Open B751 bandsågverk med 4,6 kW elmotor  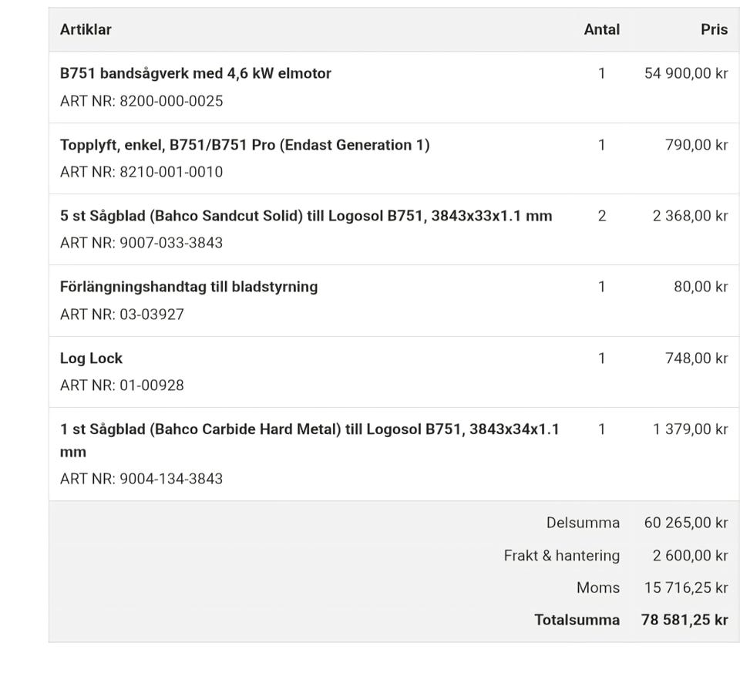(195, 73)
